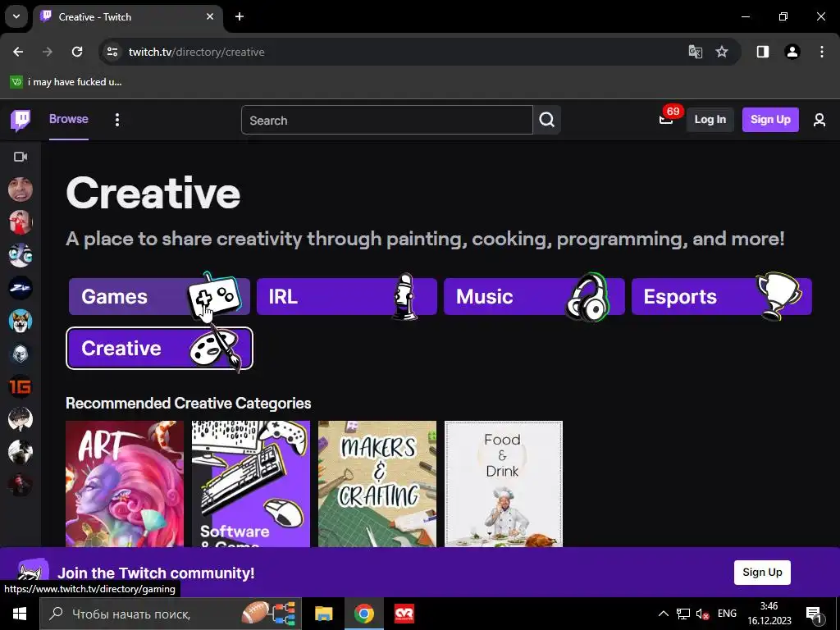
Task: Select the Games category tile
Action: [159, 296]
